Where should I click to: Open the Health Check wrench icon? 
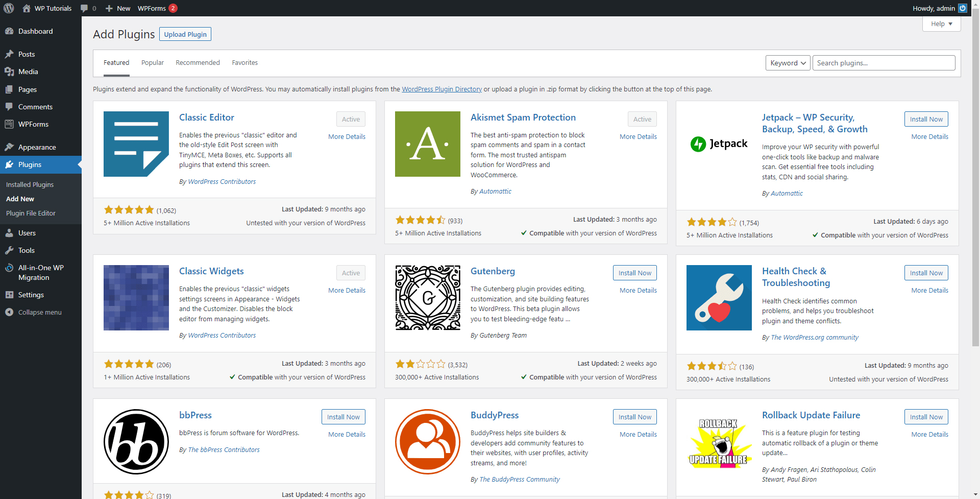click(719, 298)
